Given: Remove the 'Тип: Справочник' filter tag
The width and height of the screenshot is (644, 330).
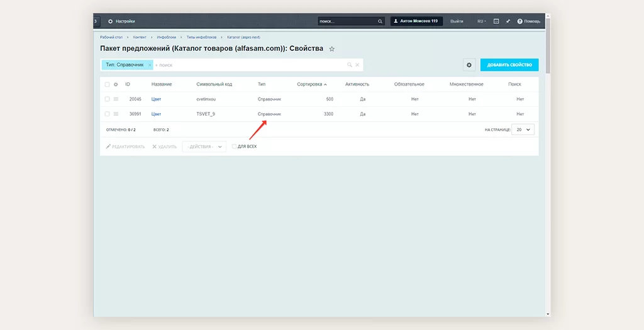Looking at the screenshot, I should tap(150, 65).
